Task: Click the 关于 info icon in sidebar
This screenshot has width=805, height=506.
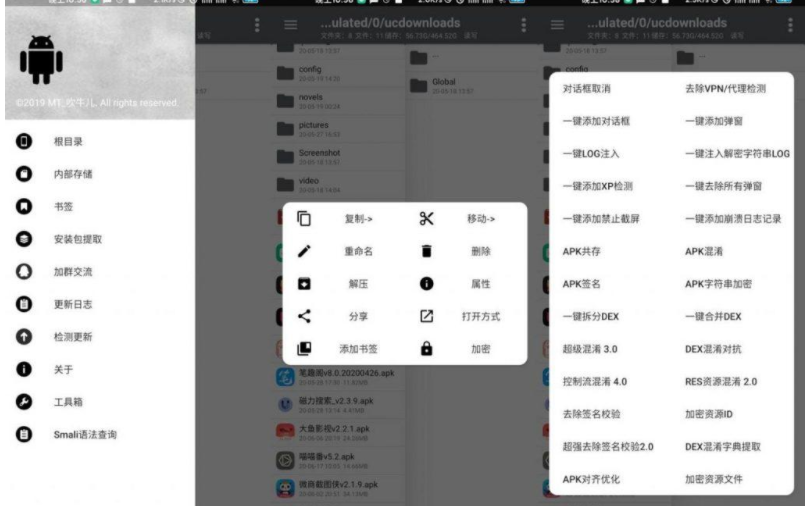Action: click(24, 369)
